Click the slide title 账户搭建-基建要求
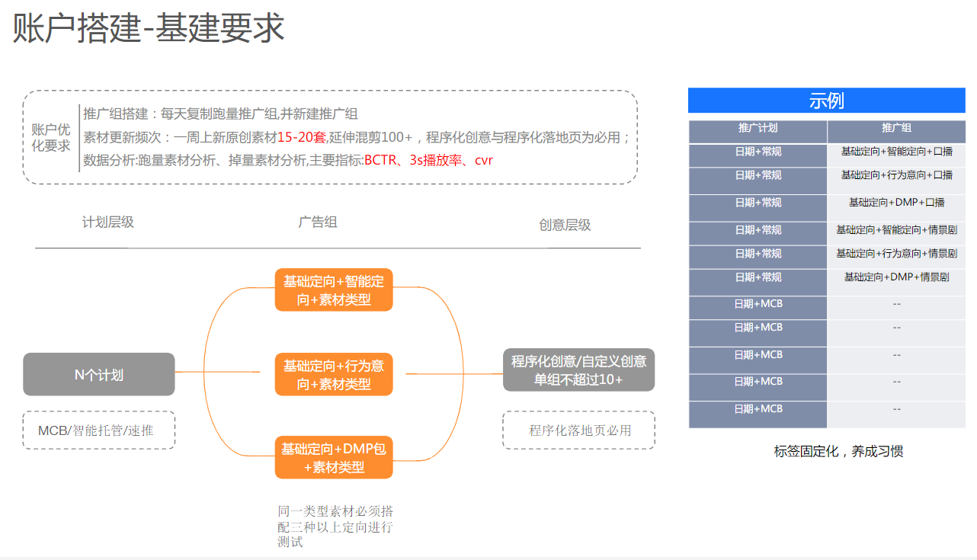Image resolution: width=977 pixels, height=560 pixels. point(149,29)
